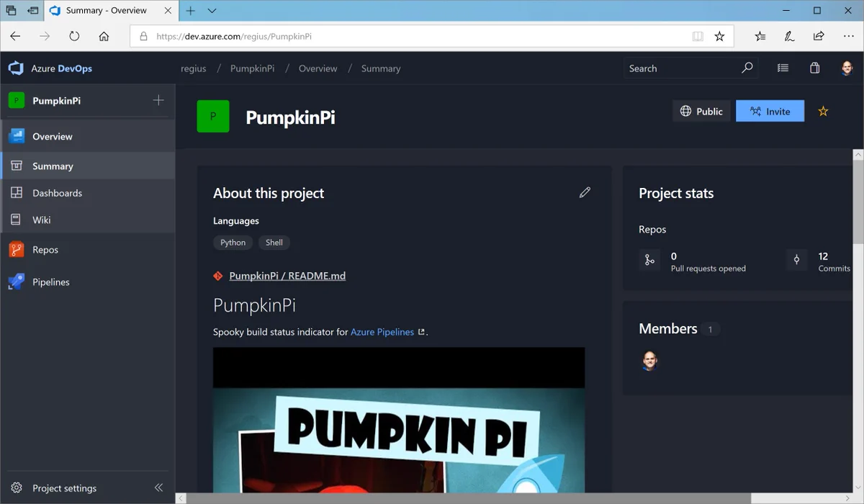Open browser settings ellipsis menu
Viewport: 864px width, 504px height.
847,36
